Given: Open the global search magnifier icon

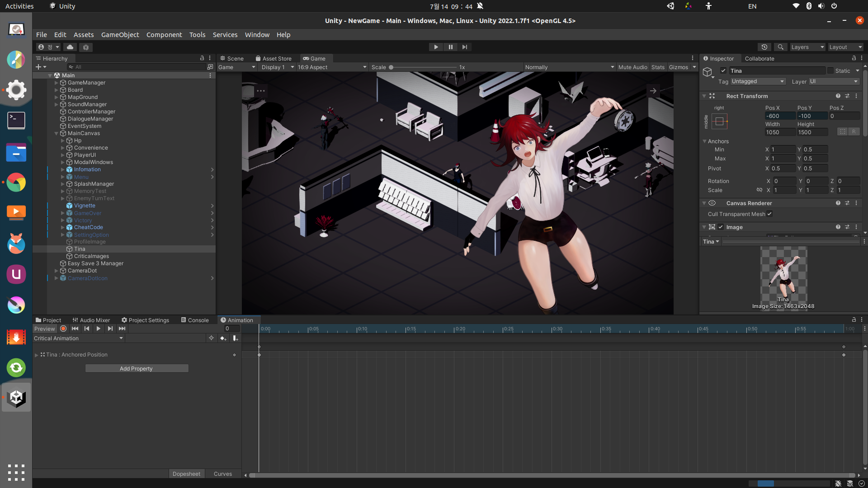Looking at the screenshot, I should click(780, 47).
